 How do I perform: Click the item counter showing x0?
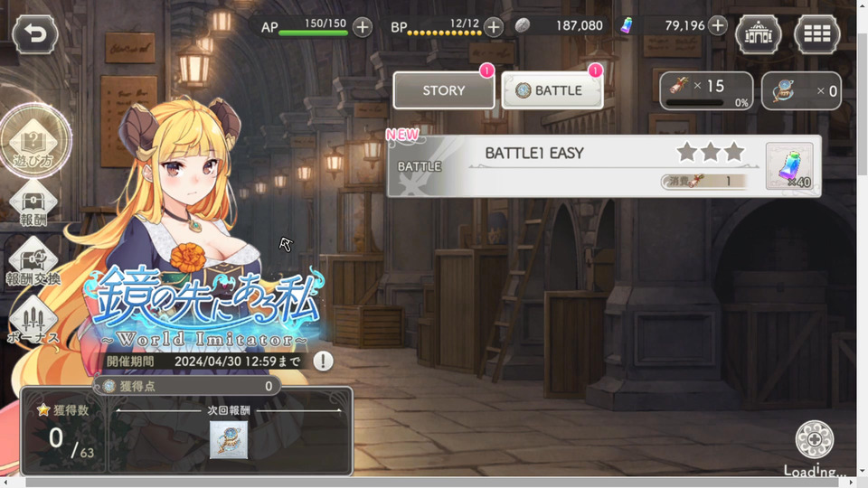[802, 90]
